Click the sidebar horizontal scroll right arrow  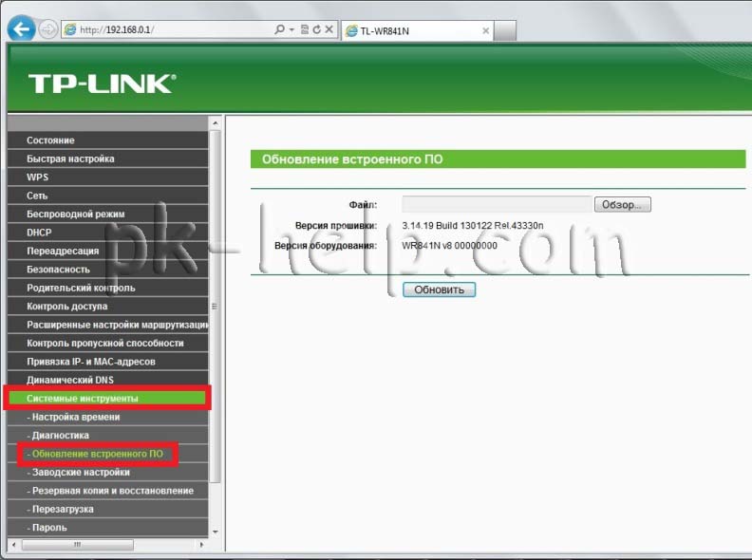point(201,545)
